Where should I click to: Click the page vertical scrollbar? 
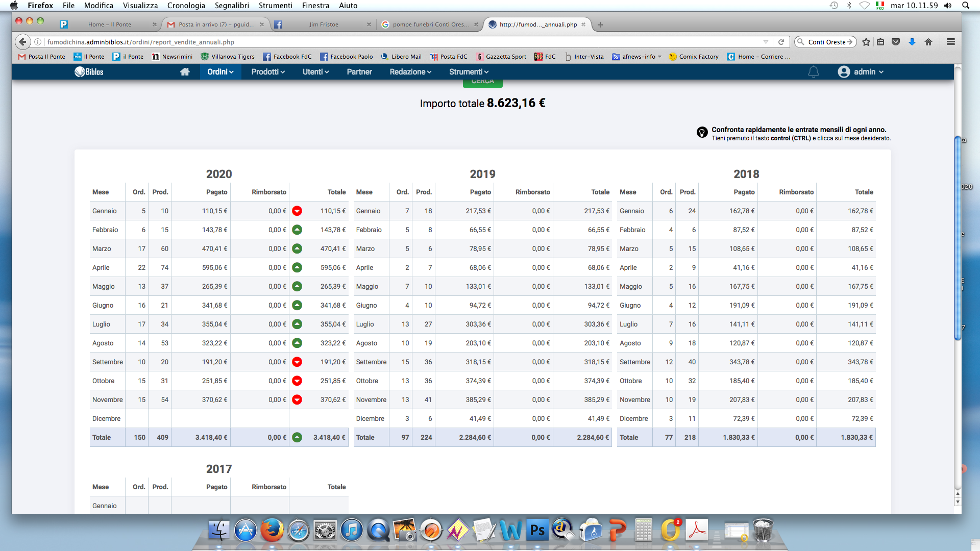(x=958, y=237)
